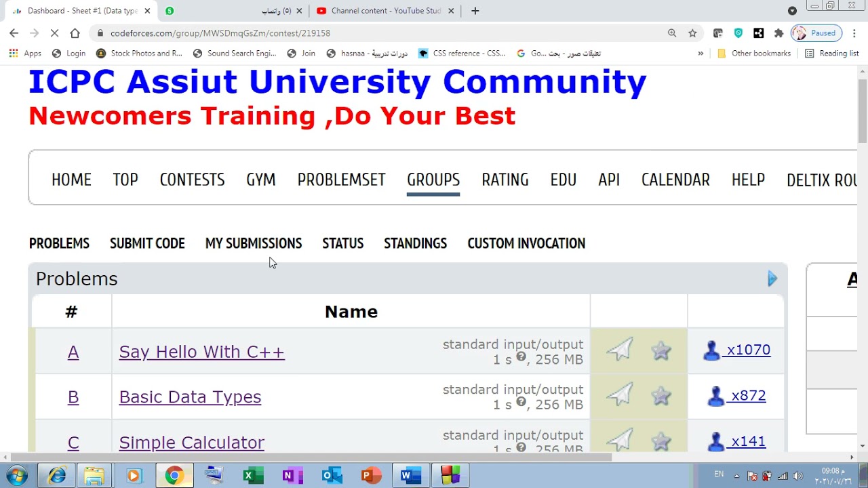Open Word from the taskbar
Screen dimensions: 868x488
coord(410,476)
